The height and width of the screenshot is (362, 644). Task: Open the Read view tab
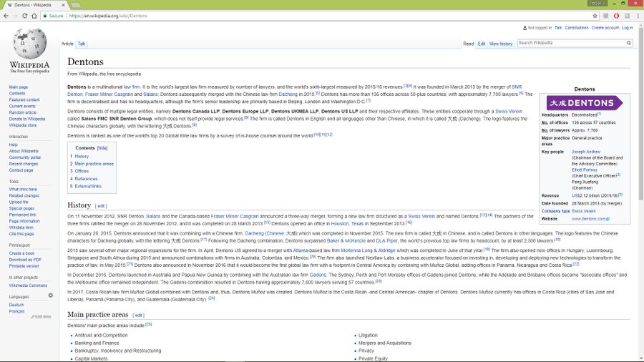(468, 44)
